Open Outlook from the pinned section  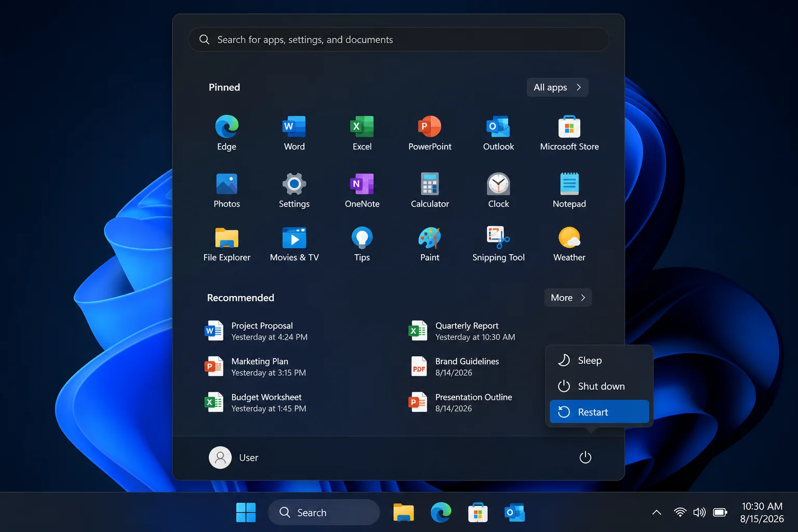(x=498, y=133)
